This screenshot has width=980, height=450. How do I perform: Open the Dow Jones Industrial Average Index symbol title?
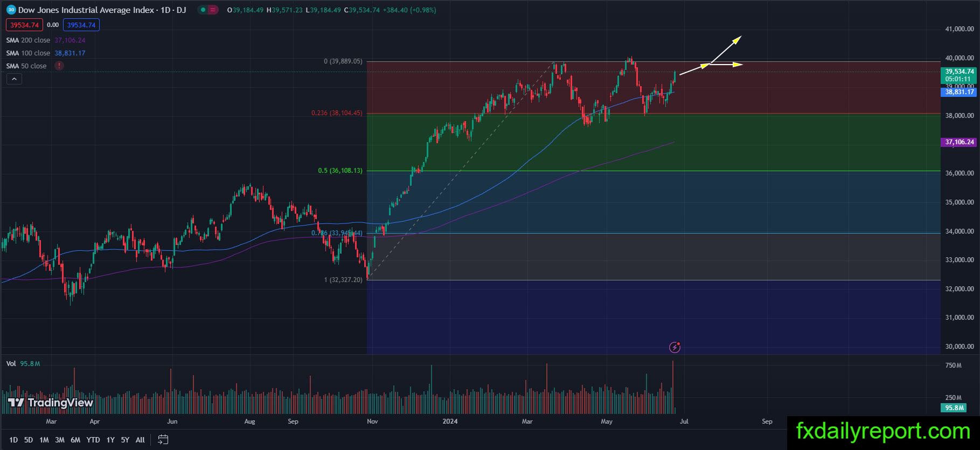click(x=102, y=10)
